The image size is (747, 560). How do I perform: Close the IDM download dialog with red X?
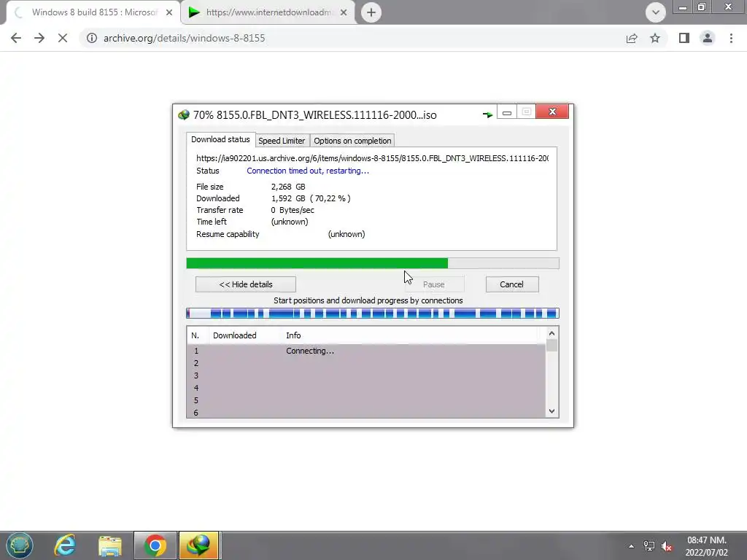pyautogui.click(x=552, y=112)
